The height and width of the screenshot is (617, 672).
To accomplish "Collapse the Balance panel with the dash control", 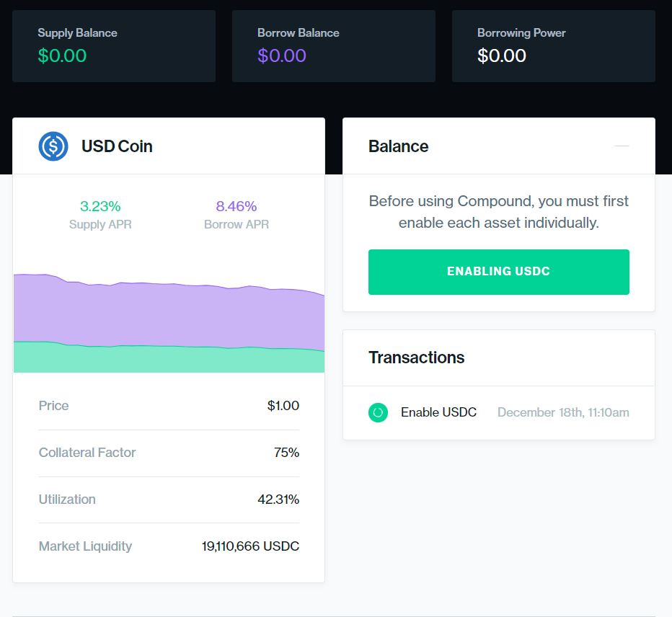I will (x=622, y=146).
